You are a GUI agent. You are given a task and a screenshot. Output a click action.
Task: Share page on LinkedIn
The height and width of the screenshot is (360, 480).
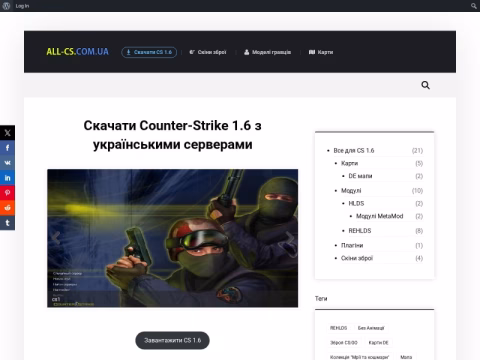tap(7, 178)
